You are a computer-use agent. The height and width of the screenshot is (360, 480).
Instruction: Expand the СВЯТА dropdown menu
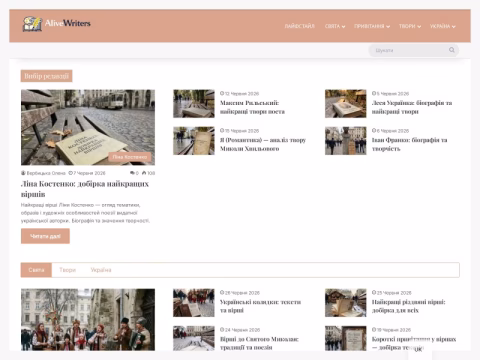coord(335,26)
